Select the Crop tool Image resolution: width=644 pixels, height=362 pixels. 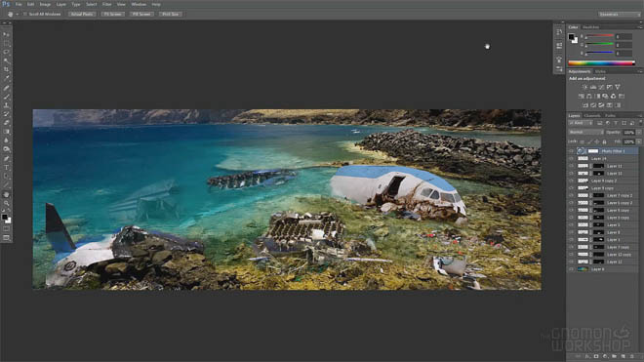[x=6, y=69]
